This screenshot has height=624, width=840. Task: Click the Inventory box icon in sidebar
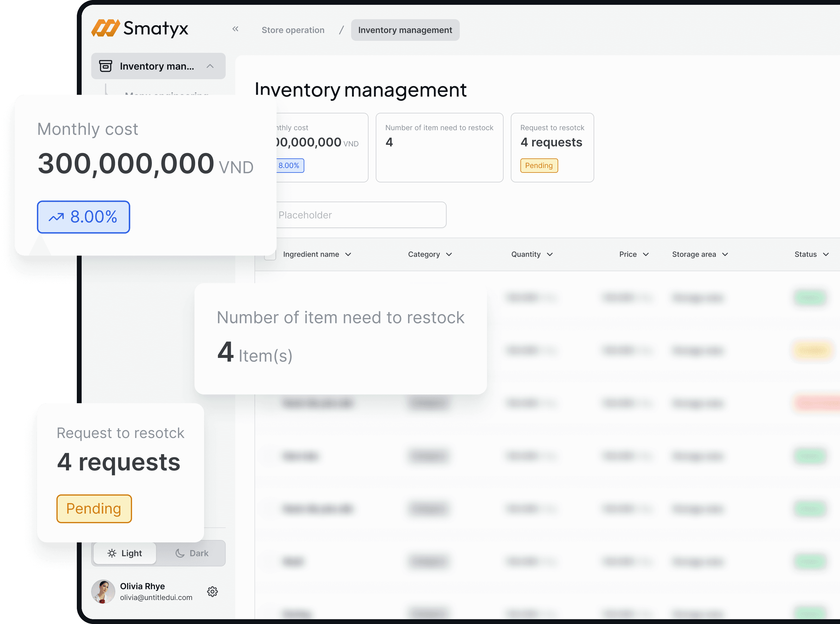pos(105,66)
